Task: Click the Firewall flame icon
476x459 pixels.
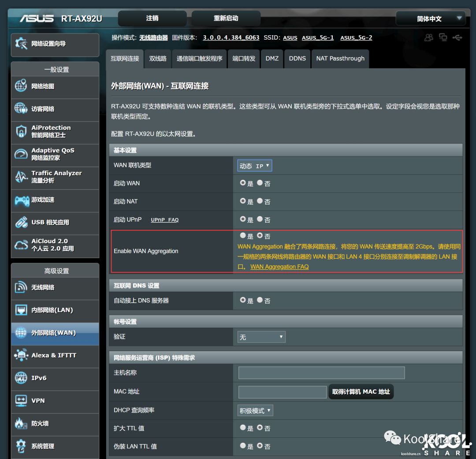Action: pos(21,423)
